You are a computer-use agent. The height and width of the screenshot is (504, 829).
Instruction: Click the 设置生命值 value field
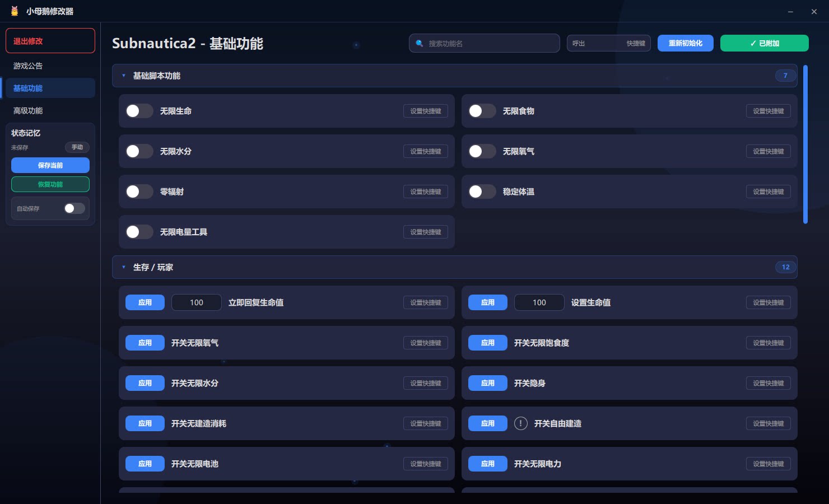pos(539,302)
